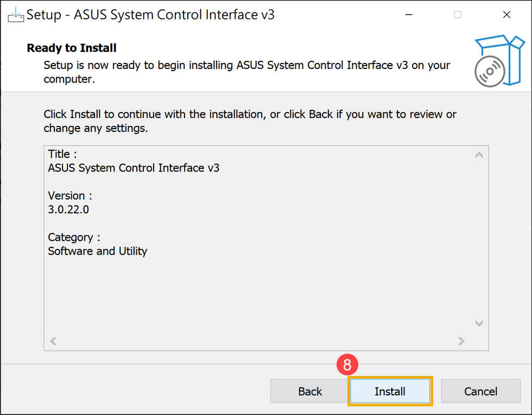Click the "Category :" label in summary
The image size is (532, 415).
pos(74,237)
